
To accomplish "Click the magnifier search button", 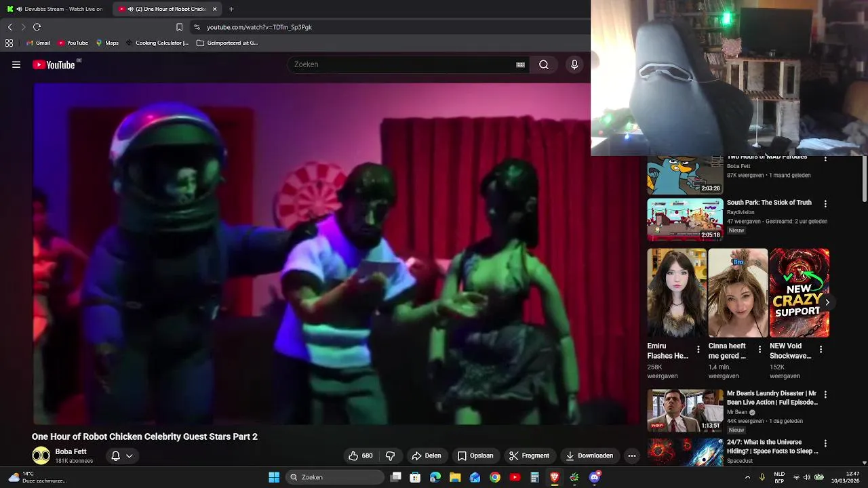I will [x=544, y=64].
